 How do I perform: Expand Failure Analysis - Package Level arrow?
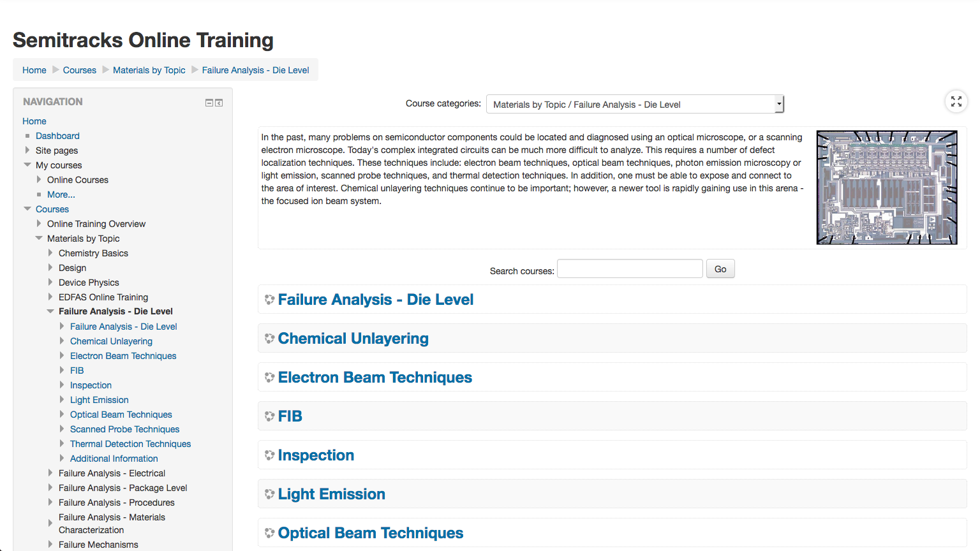pyautogui.click(x=50, y=488)
